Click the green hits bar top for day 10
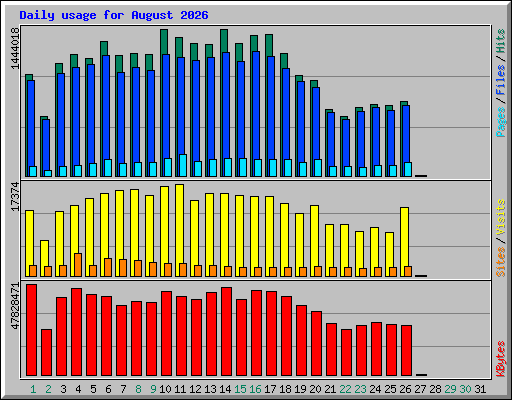The height and width of the screenshot is (400, 512). tap(164, 41)
